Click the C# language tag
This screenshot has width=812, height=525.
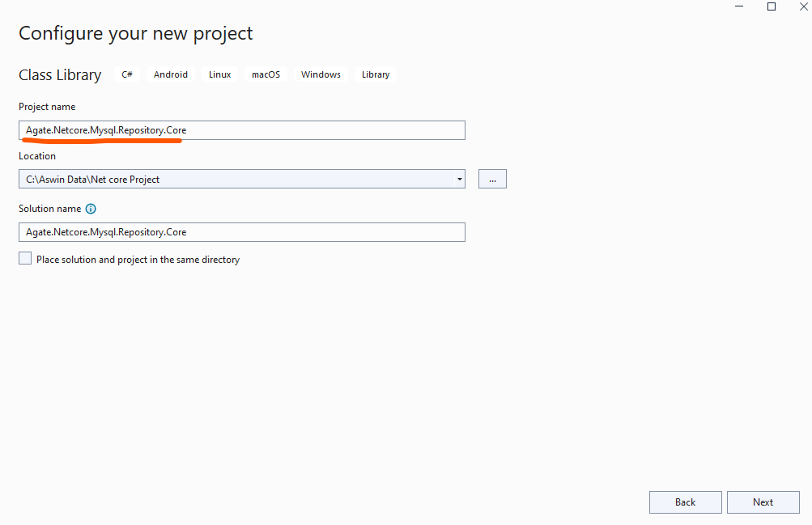(x=127, y=74)
